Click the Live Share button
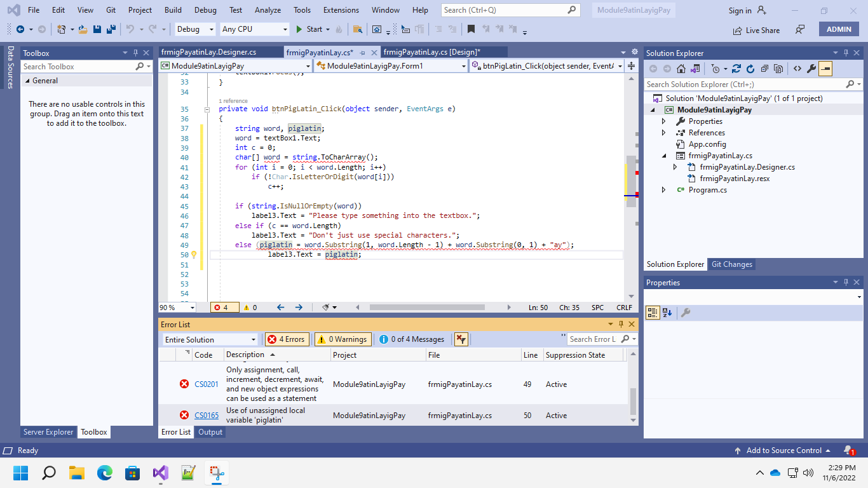The image size is (868, 488). [756, 30]
